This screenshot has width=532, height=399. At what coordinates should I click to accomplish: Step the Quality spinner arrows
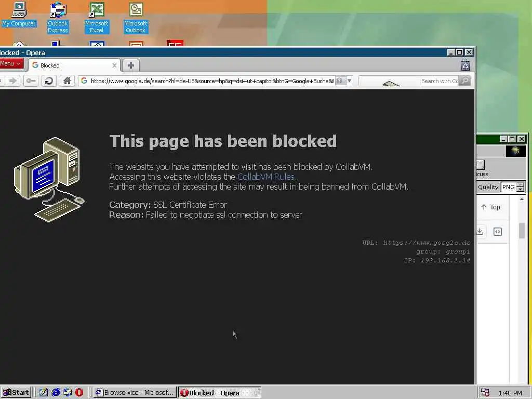pos(521,187)
